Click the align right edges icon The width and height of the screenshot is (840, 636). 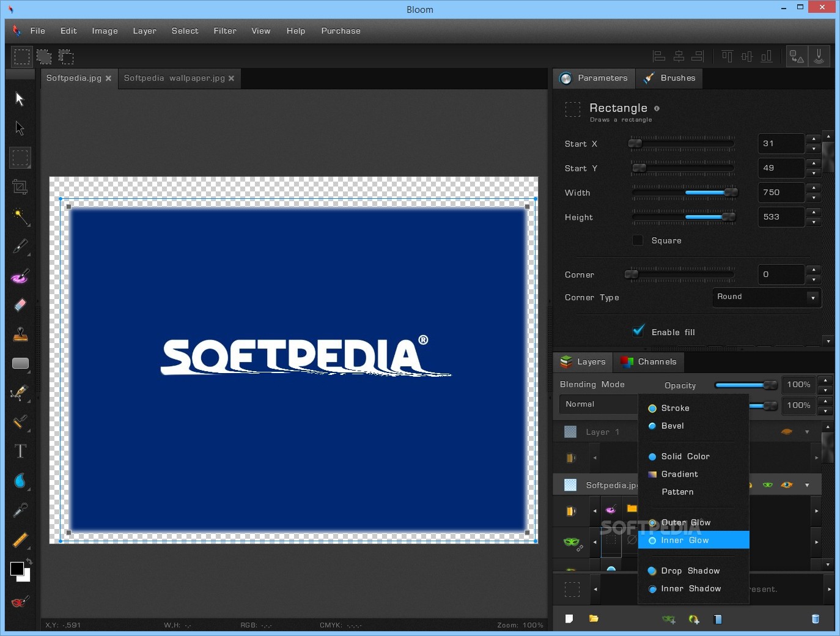(698, 56)
